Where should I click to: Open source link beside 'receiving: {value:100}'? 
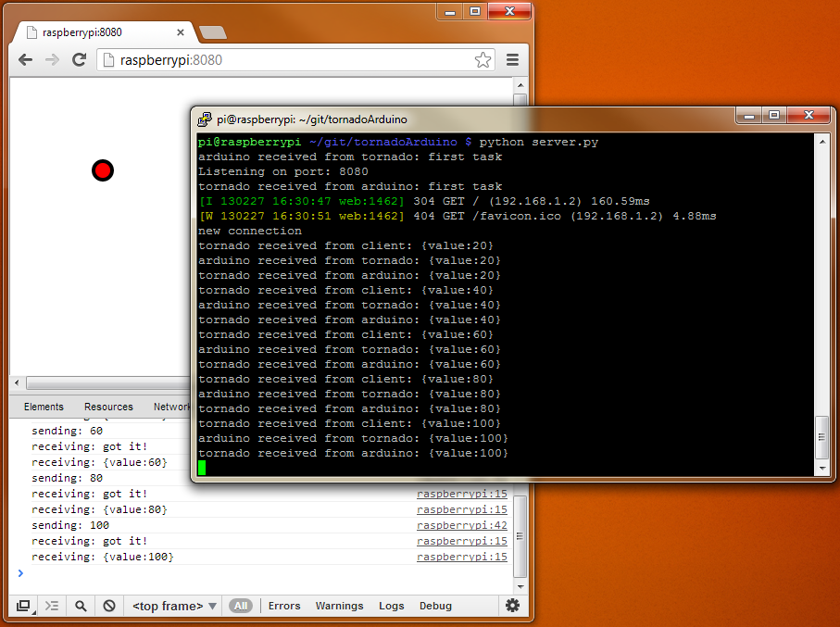tap(462, 557)
